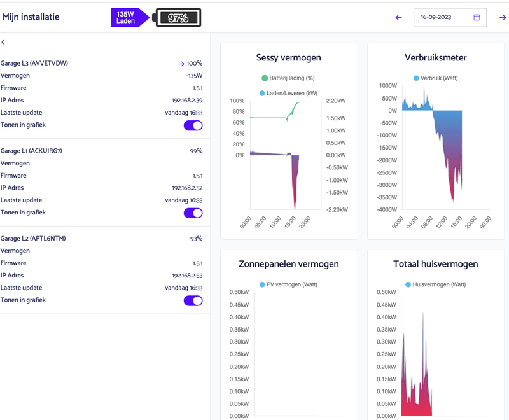Open the calendar date picker icon
This screenshot has height=420, width=509.
point(477,17)
